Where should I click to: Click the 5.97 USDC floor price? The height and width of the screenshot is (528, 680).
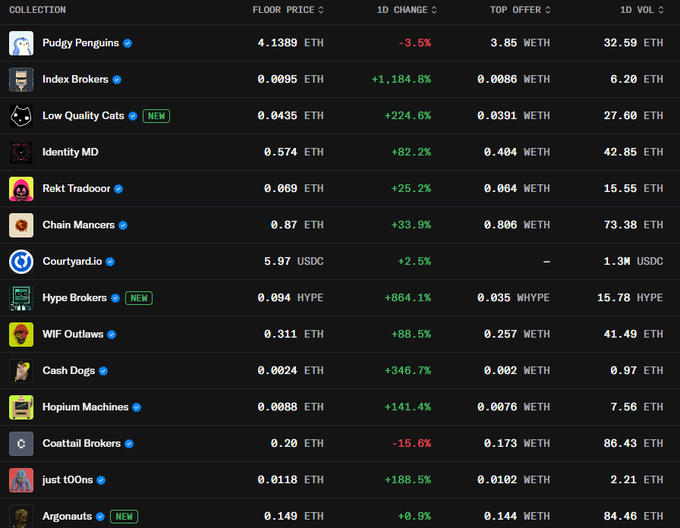(x=294, y=261)
